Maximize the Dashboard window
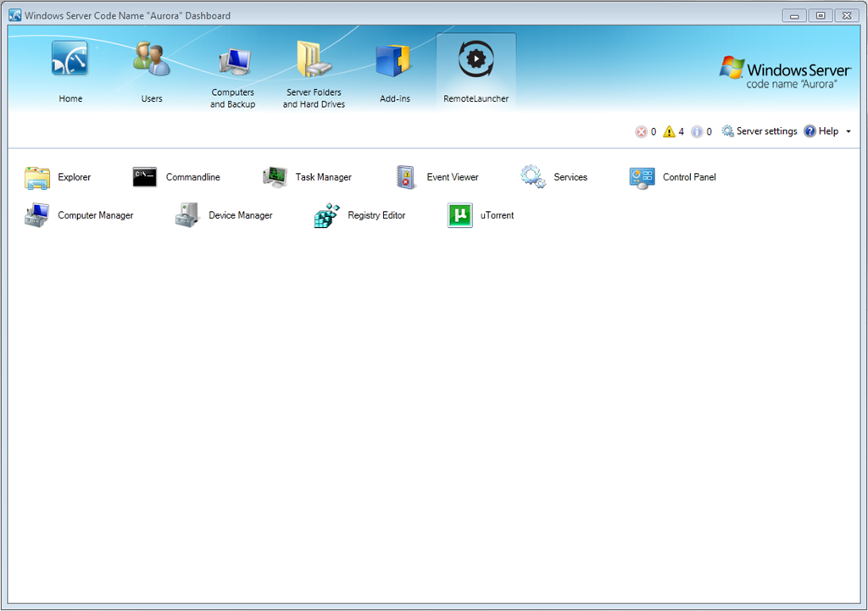The height and width of the screenshot is (611, 868). [x=821, y=15]
